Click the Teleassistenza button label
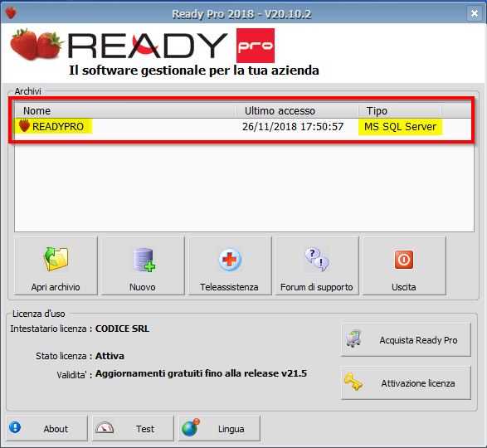Screen dimensions: 487x448 (229, 287)
